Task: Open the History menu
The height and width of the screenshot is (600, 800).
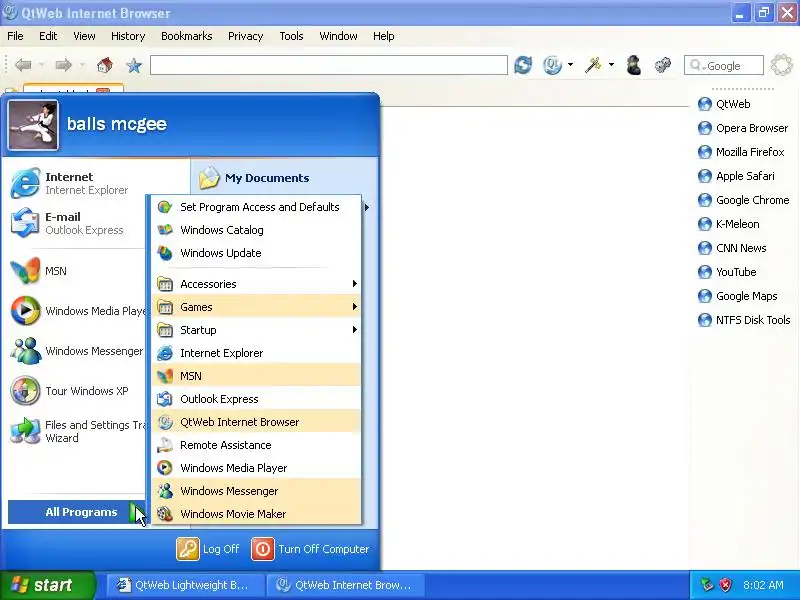Action: click(x=128, y=36)
